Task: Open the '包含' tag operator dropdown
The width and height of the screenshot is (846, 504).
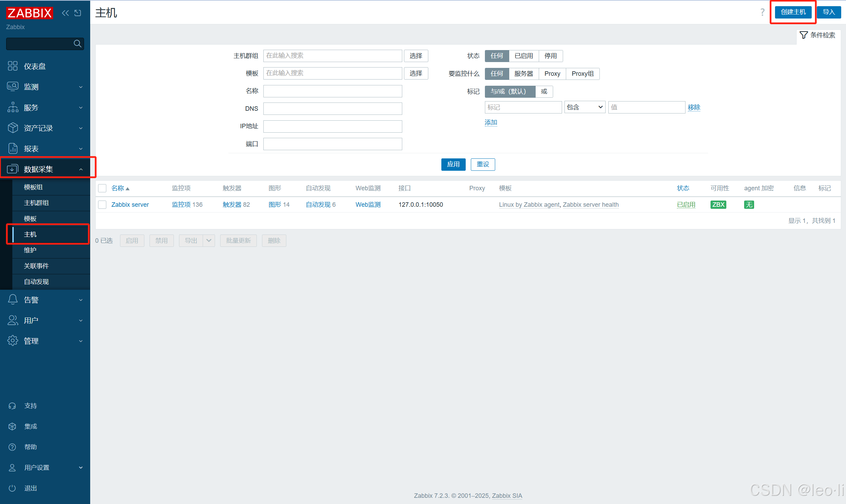Action: (585, 107)
